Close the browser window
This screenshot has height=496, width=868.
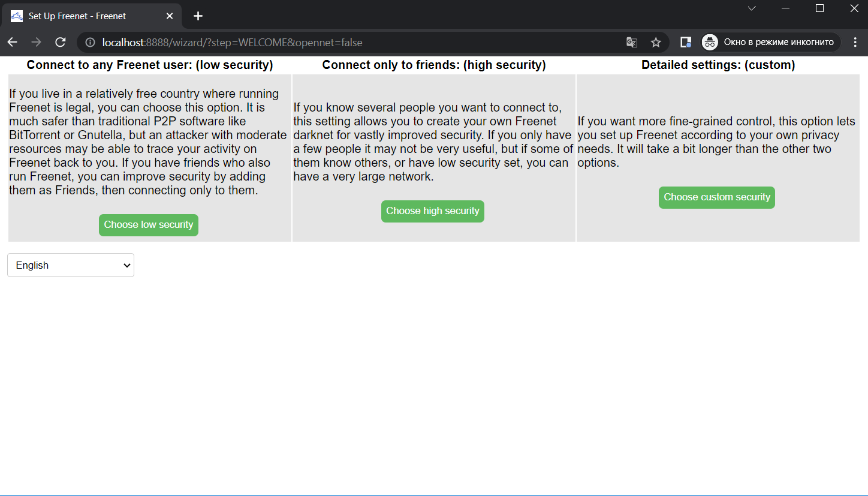tap(854, 8)
